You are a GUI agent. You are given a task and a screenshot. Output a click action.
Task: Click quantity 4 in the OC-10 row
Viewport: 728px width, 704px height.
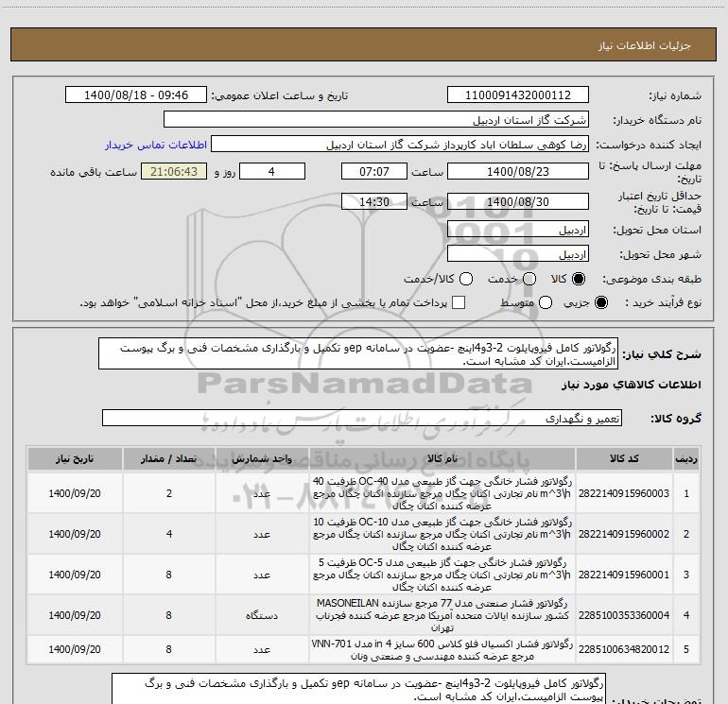pos(169,534)
